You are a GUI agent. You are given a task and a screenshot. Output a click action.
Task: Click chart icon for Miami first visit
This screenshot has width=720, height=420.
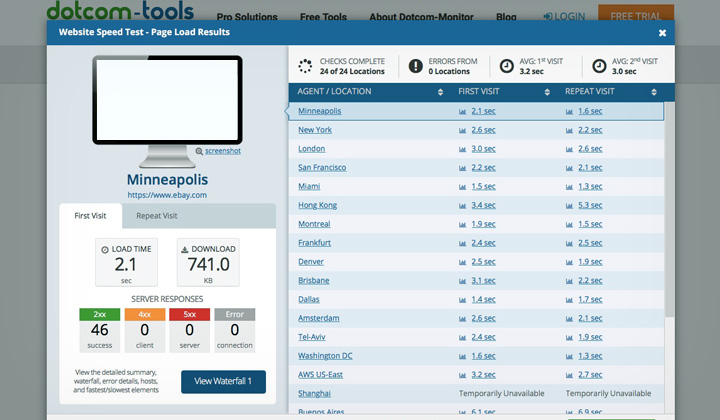tap(462, 187)
